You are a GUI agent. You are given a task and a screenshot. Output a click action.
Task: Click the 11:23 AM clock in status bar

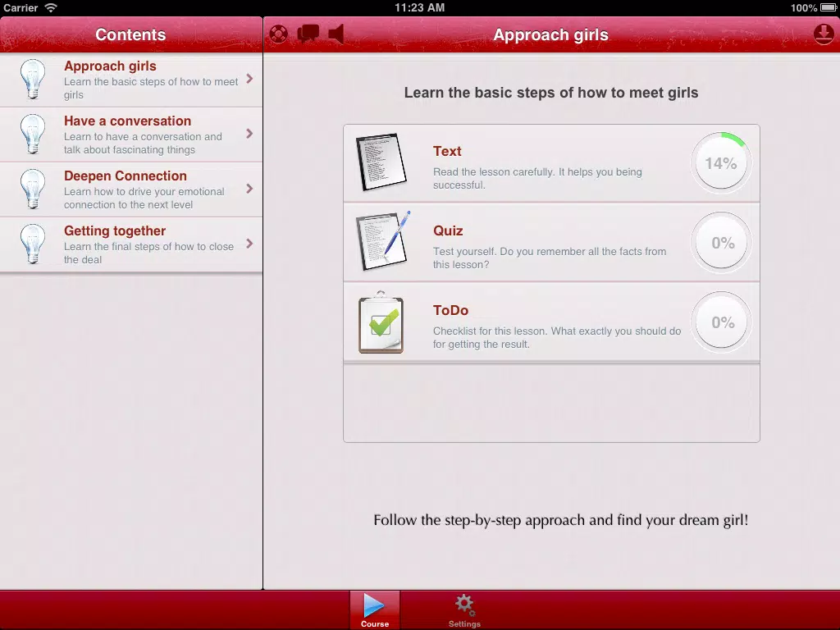pos(419,7)
